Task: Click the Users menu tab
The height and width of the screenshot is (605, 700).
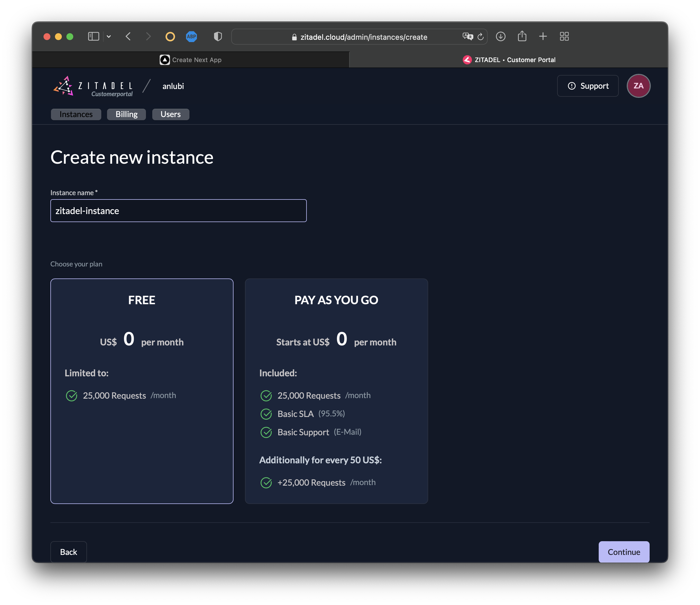Action: pyautogui.click(x=171, y=114)
